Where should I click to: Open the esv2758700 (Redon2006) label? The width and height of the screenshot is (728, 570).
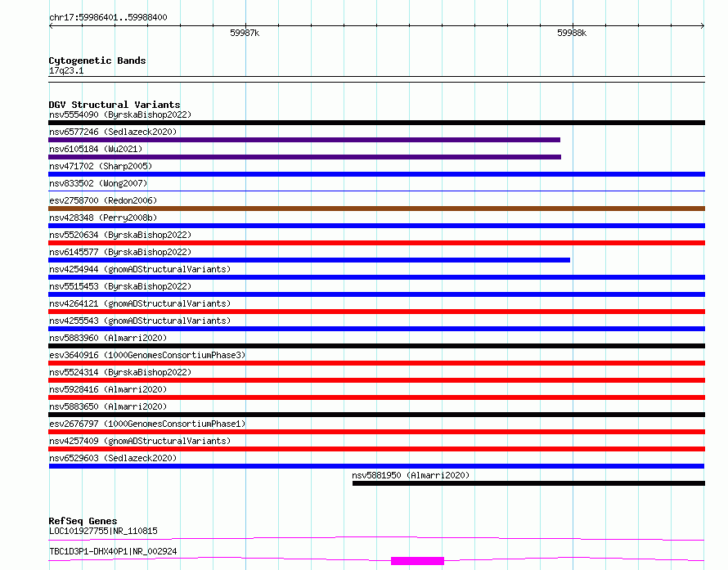[x=103, y=200]
